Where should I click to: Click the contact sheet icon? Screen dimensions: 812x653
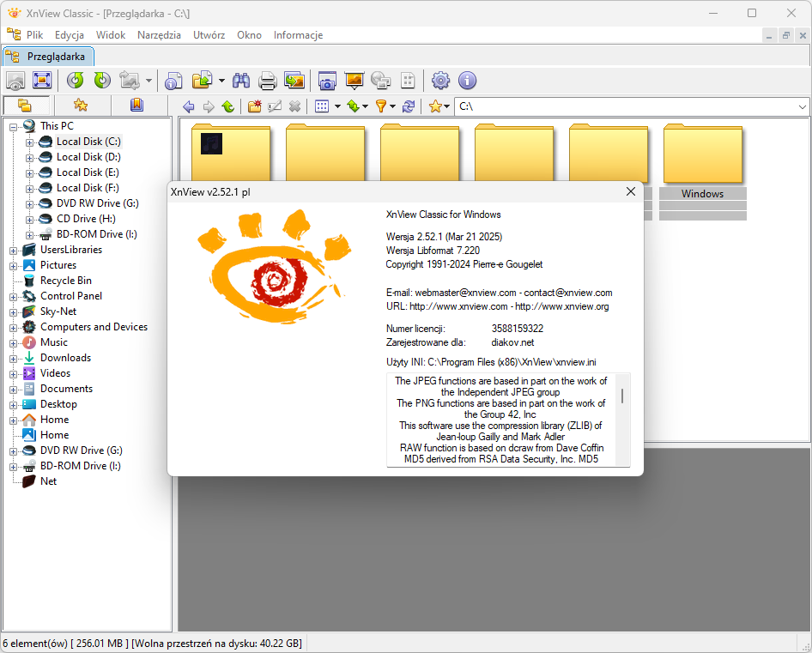[x=408, y=81]
